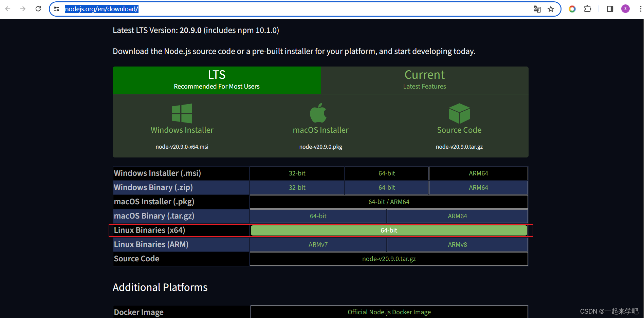The width and height of the screenshot is (644, 318).
Task: Click the 'Linux Binaries (x64)' row label
Action: pyautogui.click(x=150, y=230)
